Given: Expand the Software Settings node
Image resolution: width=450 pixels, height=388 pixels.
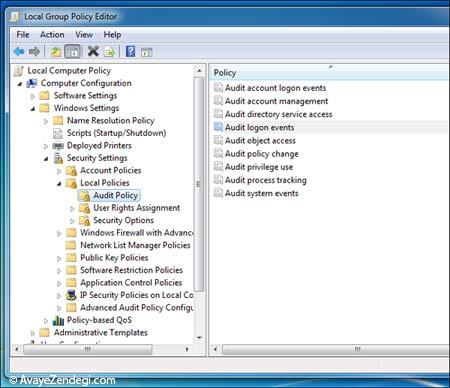Looking at the screenshot, I should pyautogui.click(x=33, y=96).
